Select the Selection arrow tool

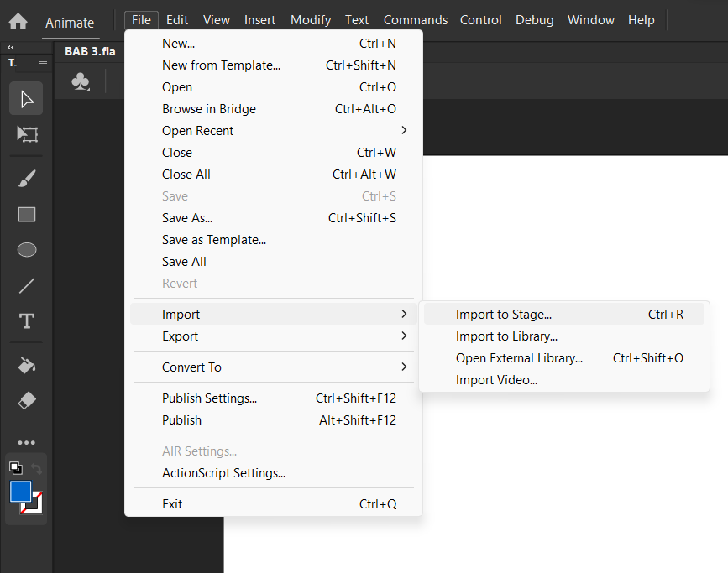[x=27, y=99]
